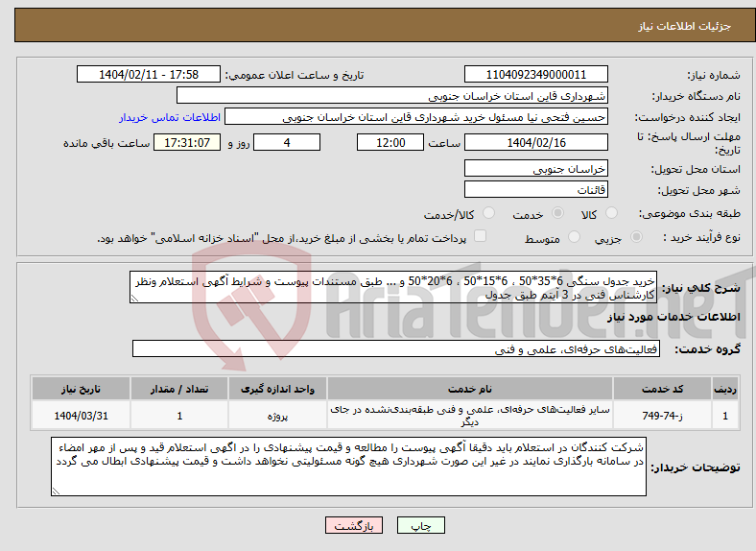Click the need date cell 1404/03/31
Image resolution: width=756 pixels, height=551 pixels.
tap(81, 415)
